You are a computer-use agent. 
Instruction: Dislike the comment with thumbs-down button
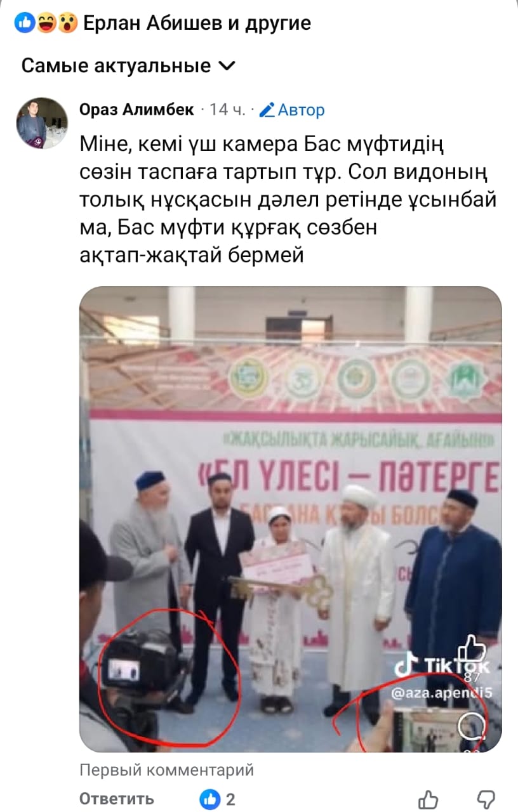[x=486, y=799]
